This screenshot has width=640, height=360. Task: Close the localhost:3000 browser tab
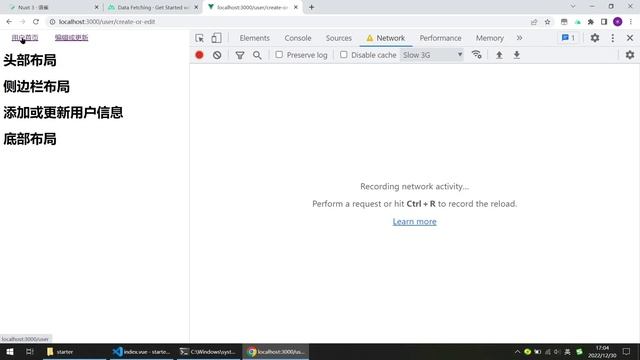coord(296,7)
